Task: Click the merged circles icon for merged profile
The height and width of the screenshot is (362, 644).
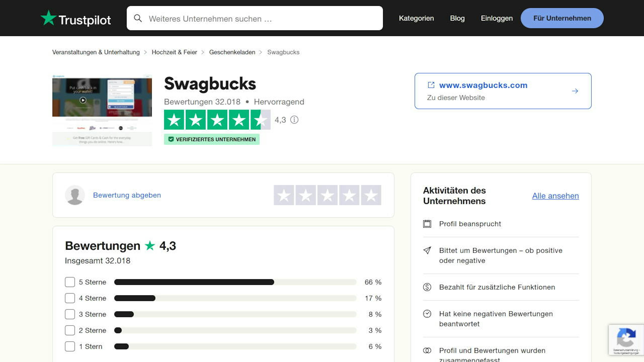Action: pyautogui.click(x=427, y=350)
